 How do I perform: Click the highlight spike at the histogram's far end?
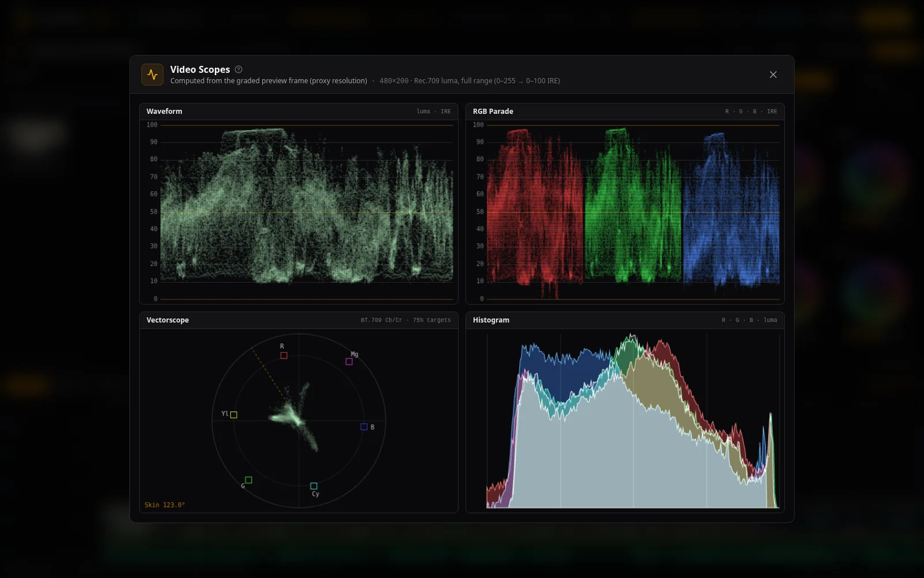770,460
